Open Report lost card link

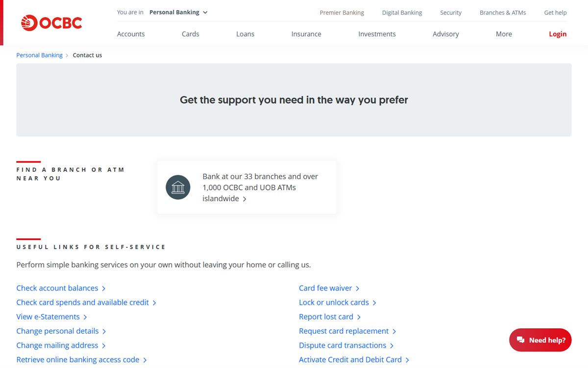pos(330,316)
